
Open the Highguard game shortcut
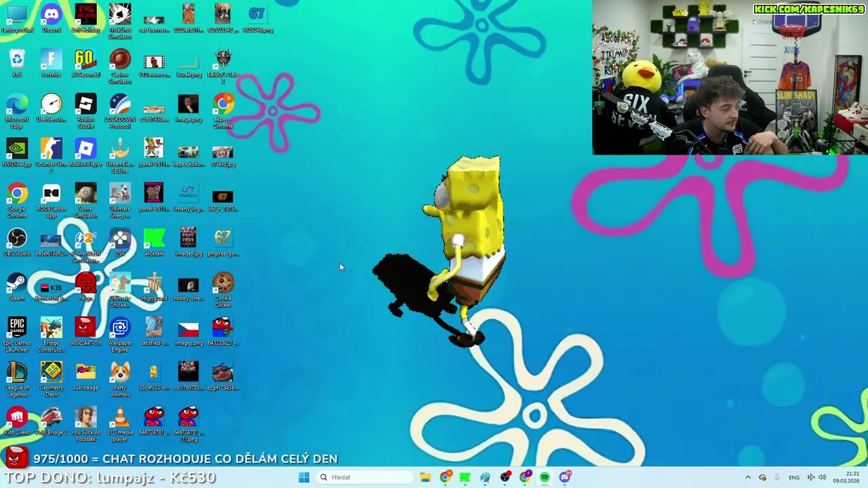pos(154,287)
